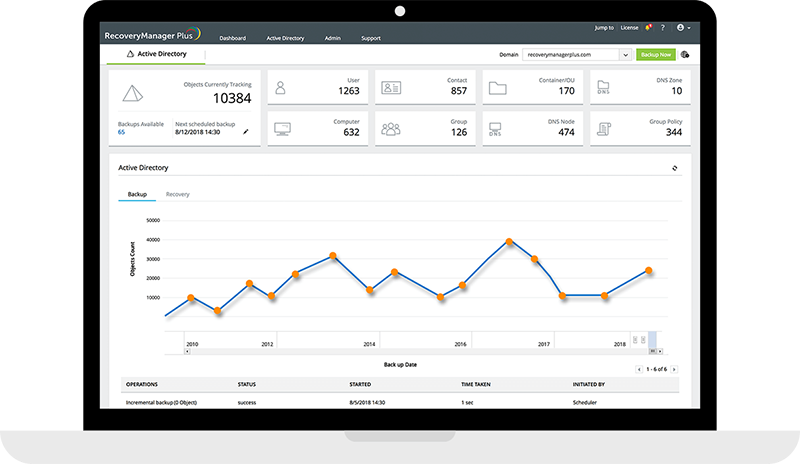Click the License link
The width and height of the screenshot is (800, 464).
click(629, 28)
